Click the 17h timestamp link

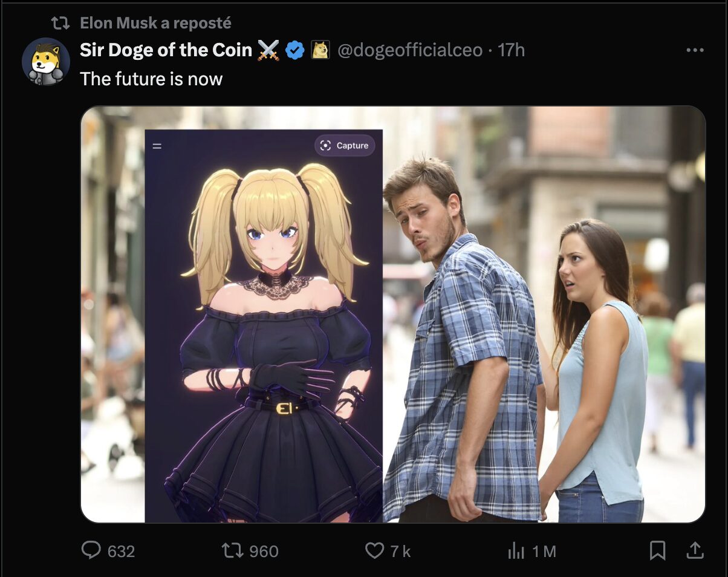click(x=512, y=50)
